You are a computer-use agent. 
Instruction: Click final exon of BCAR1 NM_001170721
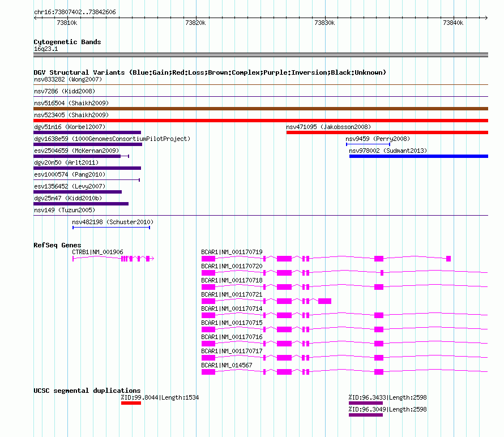pyautogui.click(x=324, y=301)
